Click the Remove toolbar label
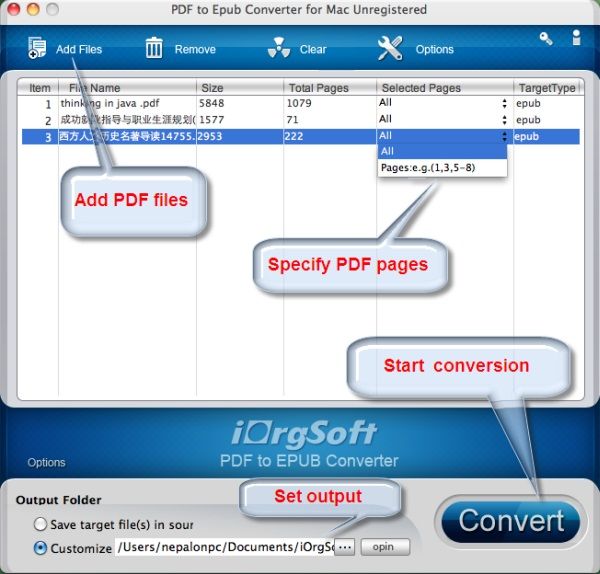Screen dimensions: 600x574 tap(195, 49)
